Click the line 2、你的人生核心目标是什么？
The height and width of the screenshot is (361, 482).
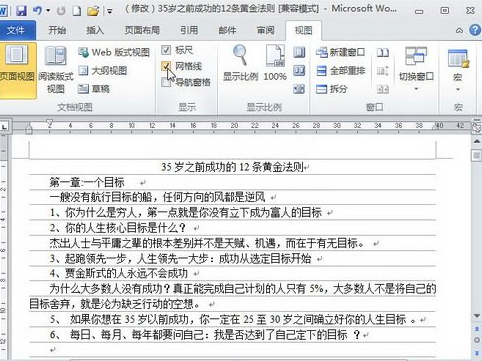(118, 228)
